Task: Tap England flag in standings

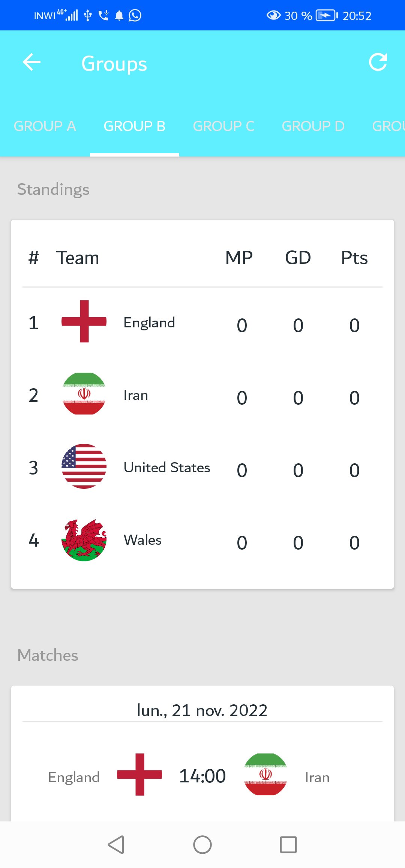Action: click(84, 321)
